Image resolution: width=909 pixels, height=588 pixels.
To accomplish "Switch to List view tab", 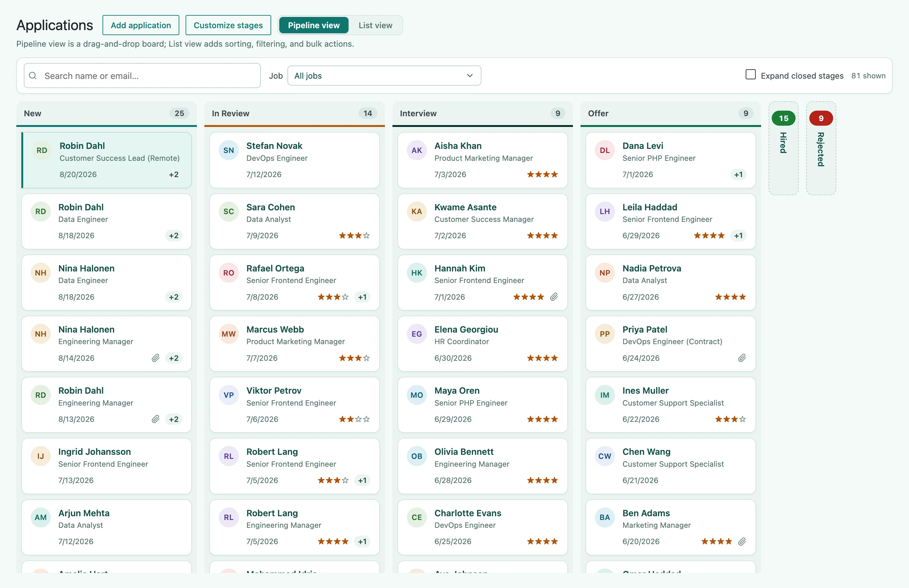I will pyautogui.click(x=375, y=25).
